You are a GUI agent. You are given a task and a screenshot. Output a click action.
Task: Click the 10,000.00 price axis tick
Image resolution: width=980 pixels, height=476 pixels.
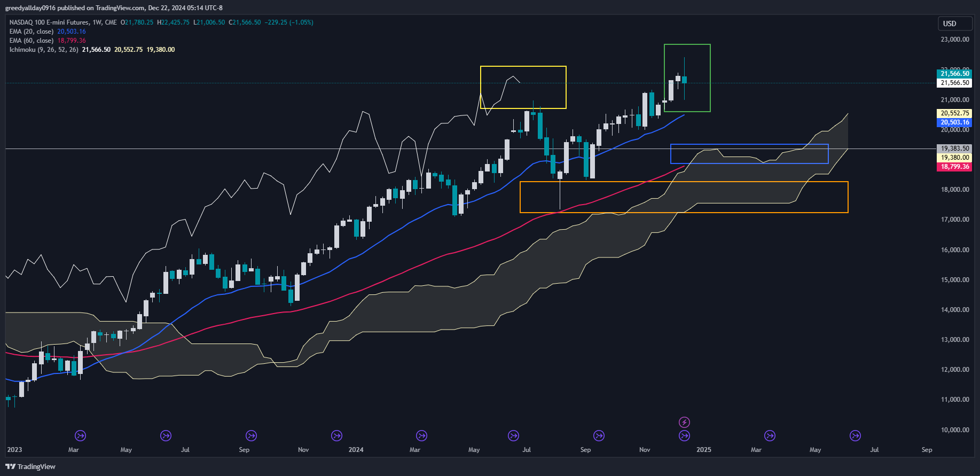click(x=955, y=430)
